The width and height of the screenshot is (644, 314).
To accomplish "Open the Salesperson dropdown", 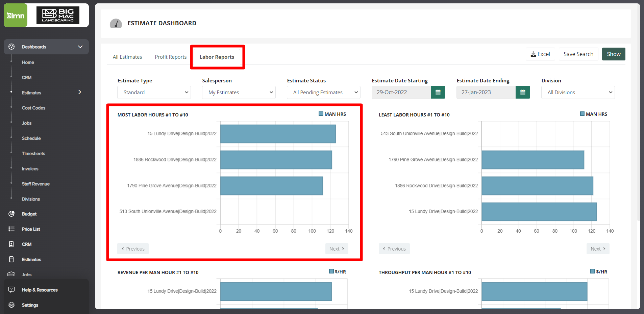I will pyautogui.click(x=239, y=92).
